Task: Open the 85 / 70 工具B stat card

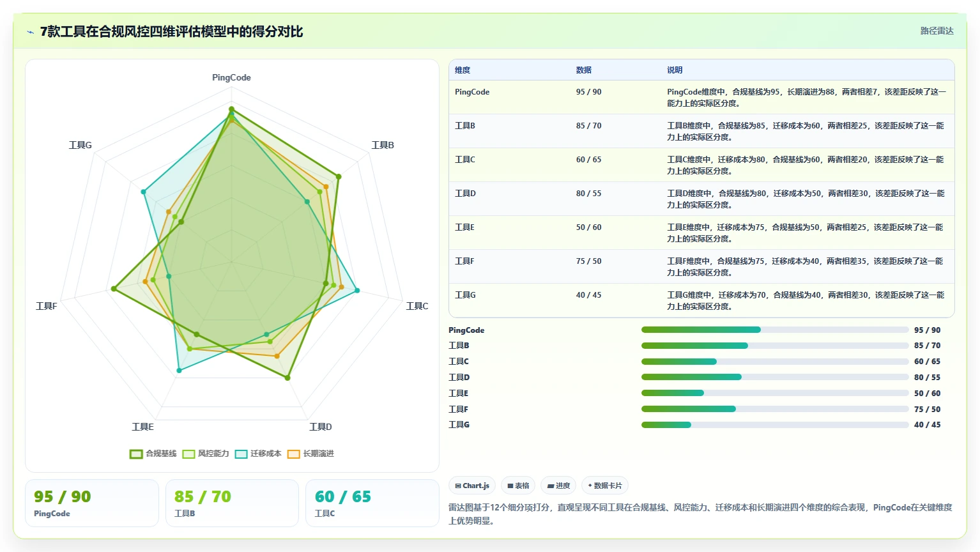Action: [232, 503]
